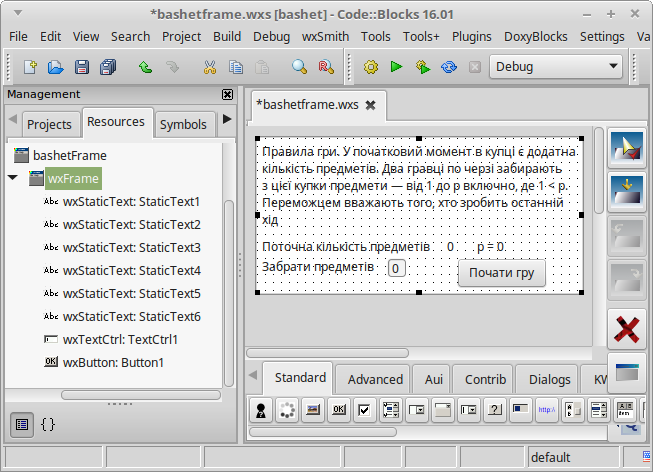Open Replace with the red R magnifier icon
Image resolution: width=653 pixels, height=472 pixels.
[x=326, y=67]
